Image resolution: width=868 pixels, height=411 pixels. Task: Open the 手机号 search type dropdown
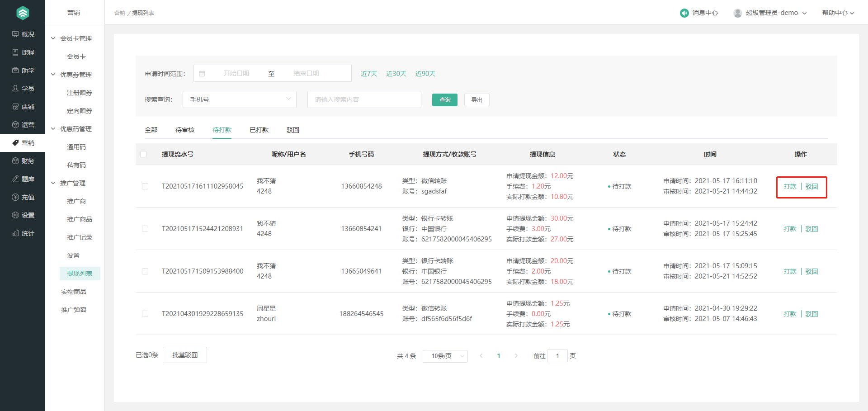240,99
